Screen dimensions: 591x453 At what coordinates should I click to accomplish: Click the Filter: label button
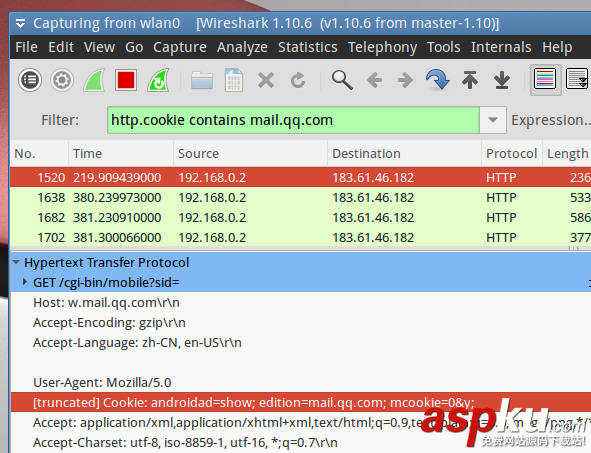click(x=60, y=120)
